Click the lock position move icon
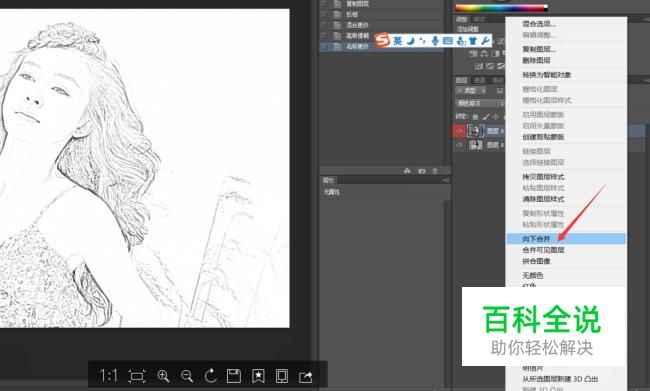The width and height of the screenshot is (650, 391). click(496, 117)
